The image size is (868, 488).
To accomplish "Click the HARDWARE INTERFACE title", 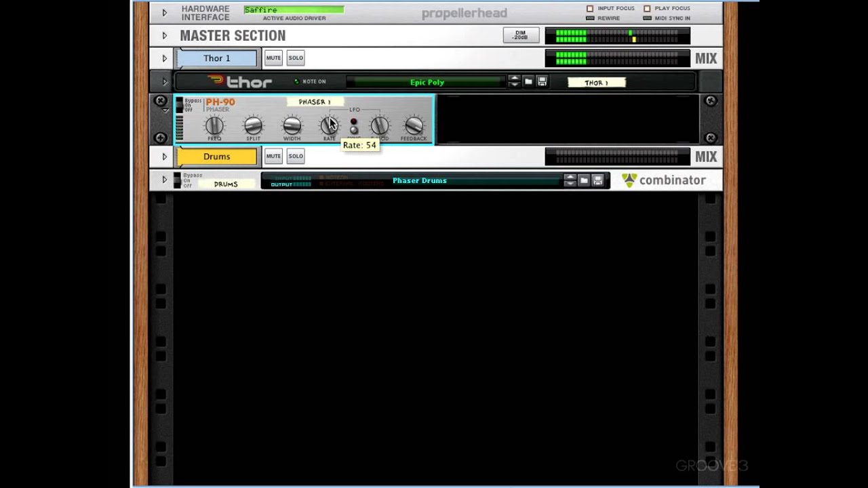I will click(x=205, y=13).
